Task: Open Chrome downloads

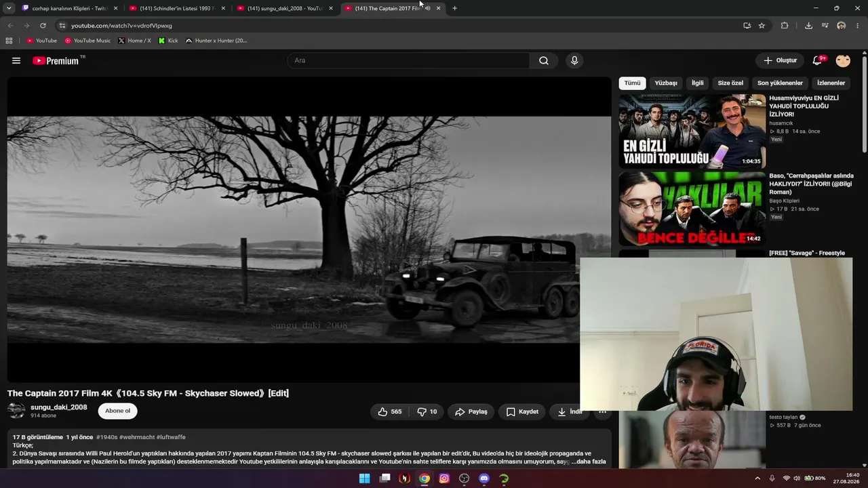Action: (808, 26)
